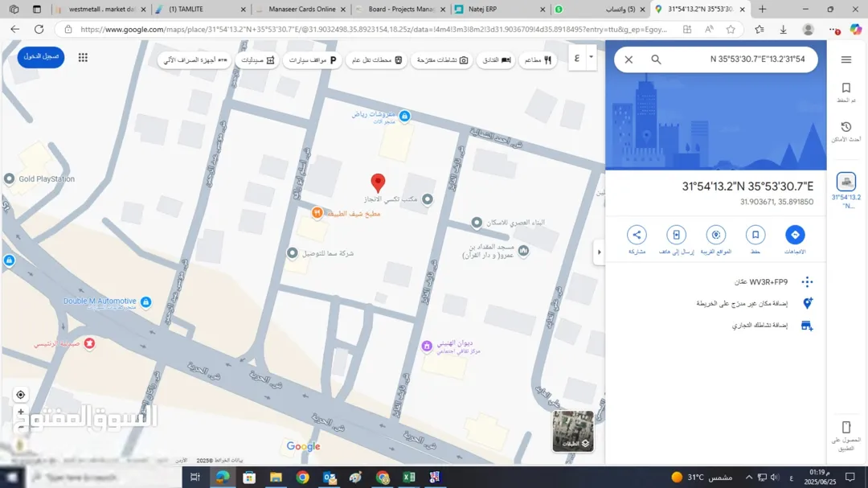This screenshot has height=488, width=868.
Task: Switch to the Manaseer Cards Online tab
Action: [301, 10]
